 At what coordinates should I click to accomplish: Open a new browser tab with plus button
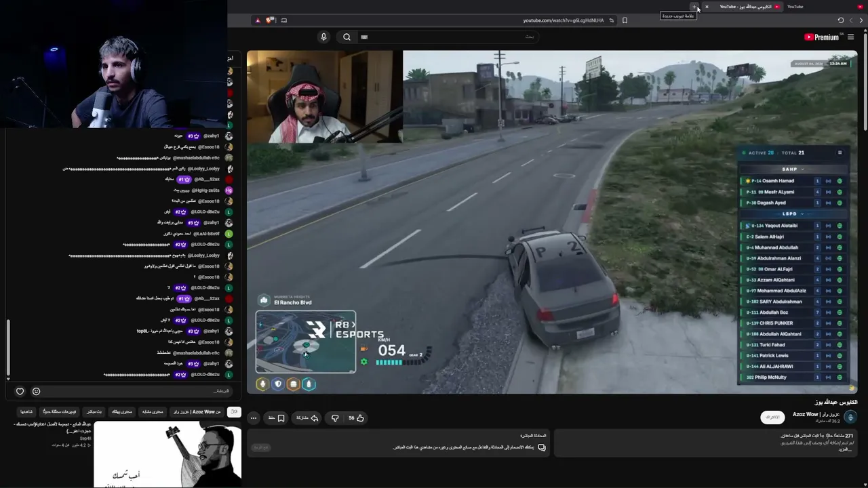tap(694, 7)
